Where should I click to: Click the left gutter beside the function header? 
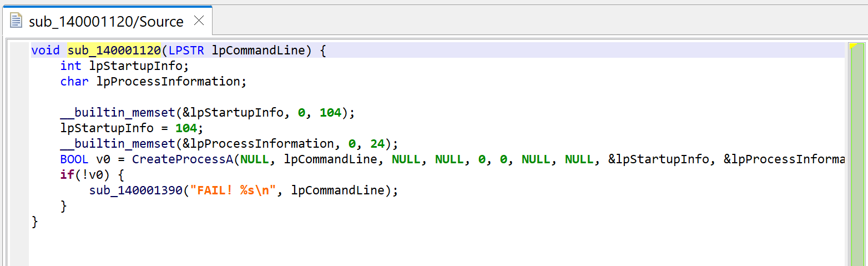tap(19, 51)
